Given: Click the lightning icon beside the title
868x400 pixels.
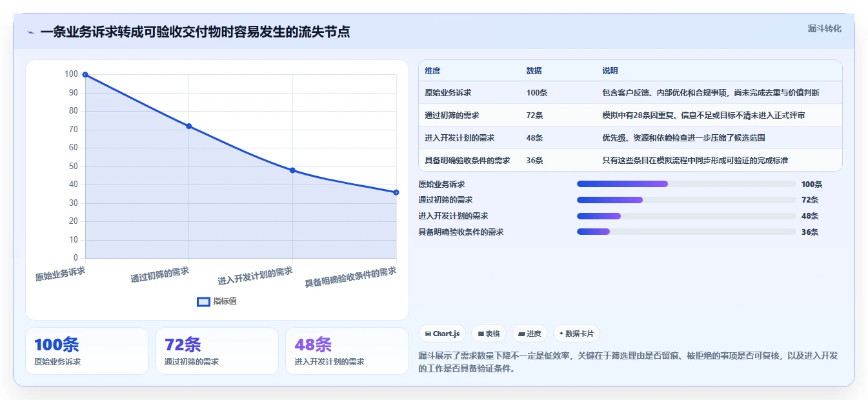Looking at the screenshot, I should point(31,32).
